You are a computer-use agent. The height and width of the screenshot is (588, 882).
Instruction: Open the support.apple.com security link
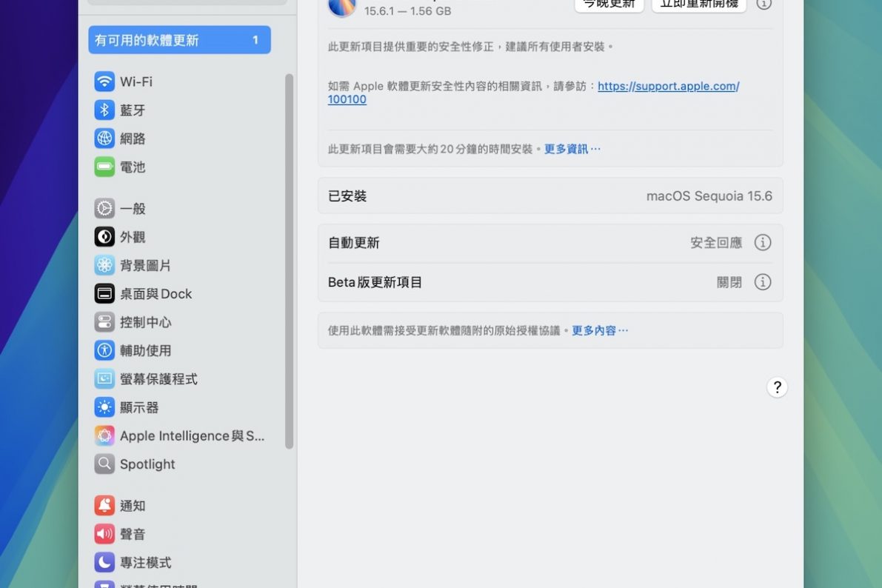click(668, 87)
